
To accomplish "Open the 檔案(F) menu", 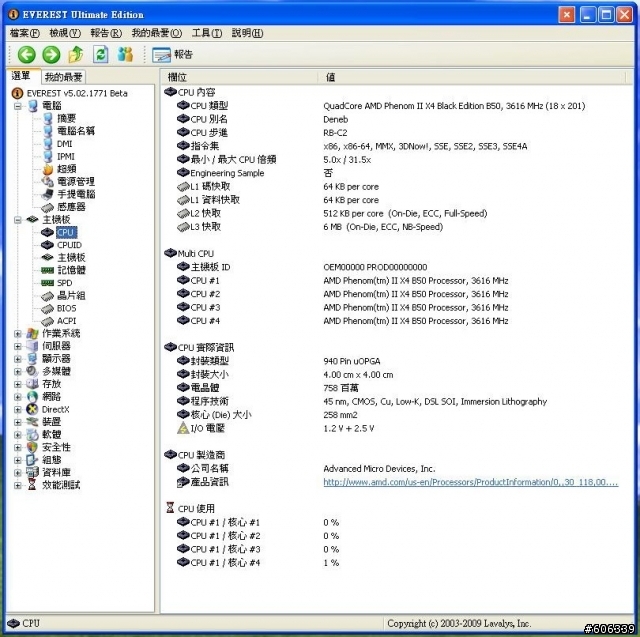I will pyautogui.click(x=24, y=33).
